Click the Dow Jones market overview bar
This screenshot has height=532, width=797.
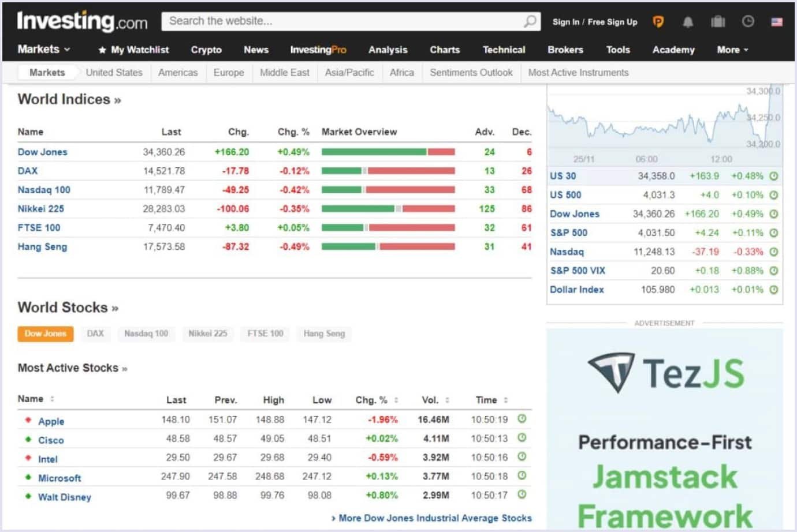pyautogui.click(x=388, y=152)
